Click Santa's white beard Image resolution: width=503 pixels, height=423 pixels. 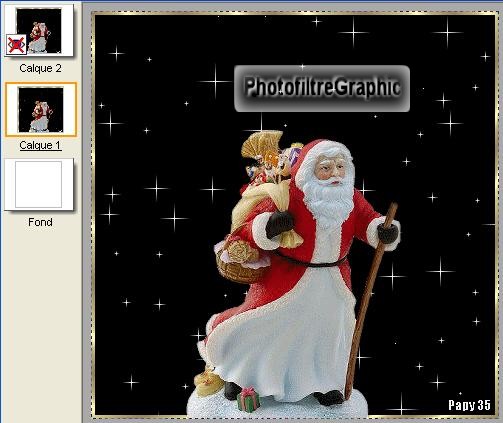tap(328, 203)
